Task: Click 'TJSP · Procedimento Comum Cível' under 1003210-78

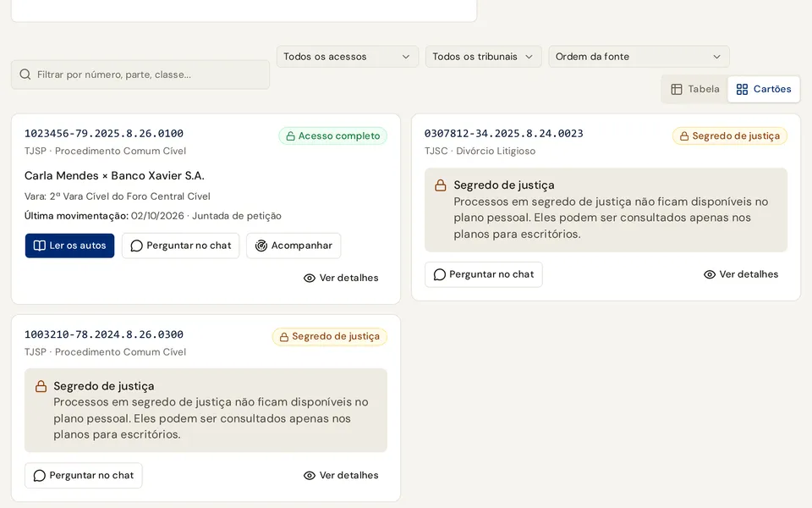Action: pyautogui.click(x=105, y=352)
